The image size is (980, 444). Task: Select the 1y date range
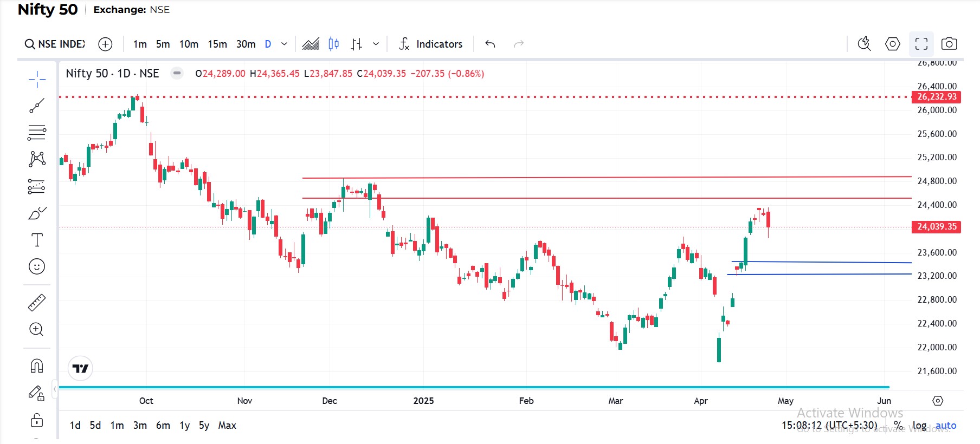[x=184, y=426]
